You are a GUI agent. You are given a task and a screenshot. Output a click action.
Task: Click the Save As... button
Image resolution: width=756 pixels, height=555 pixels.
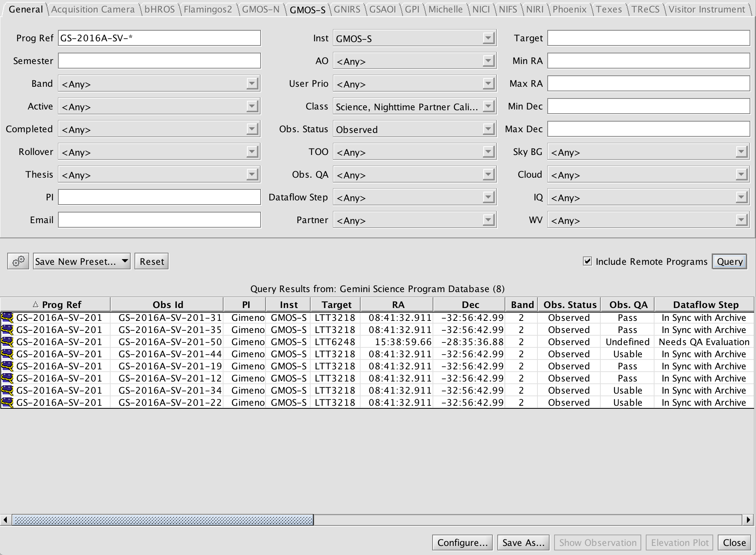click(x=523, y=542)
